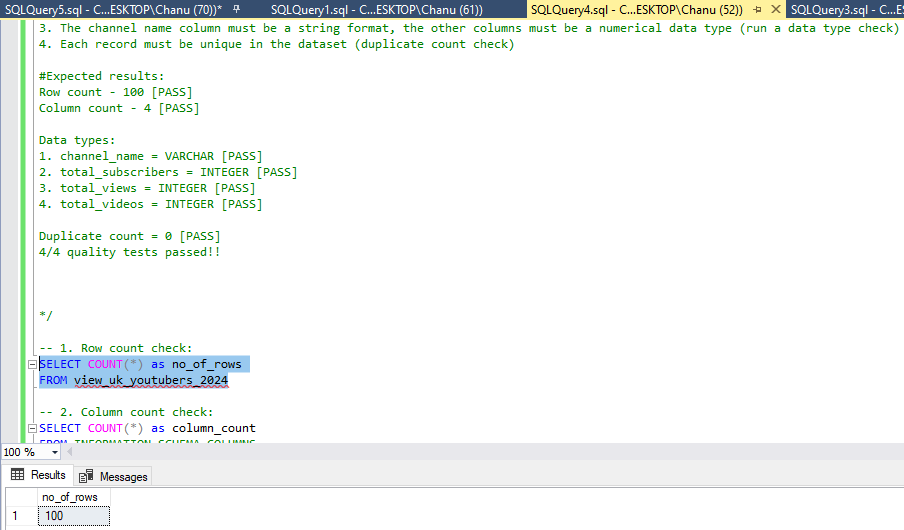Viewport: 904px width, 530px height.
Task: Click the 'channel_name = VARCHAR [PASS]' line
Action: coord(150,156)
